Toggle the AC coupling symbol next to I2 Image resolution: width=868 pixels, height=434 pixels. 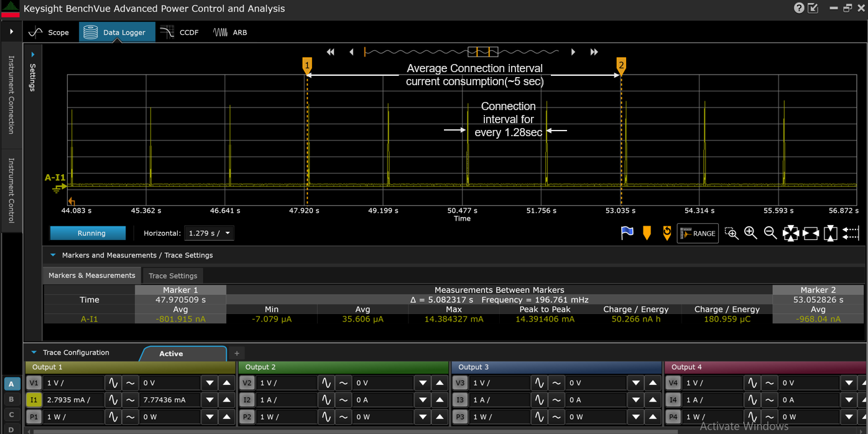[343, 400]
